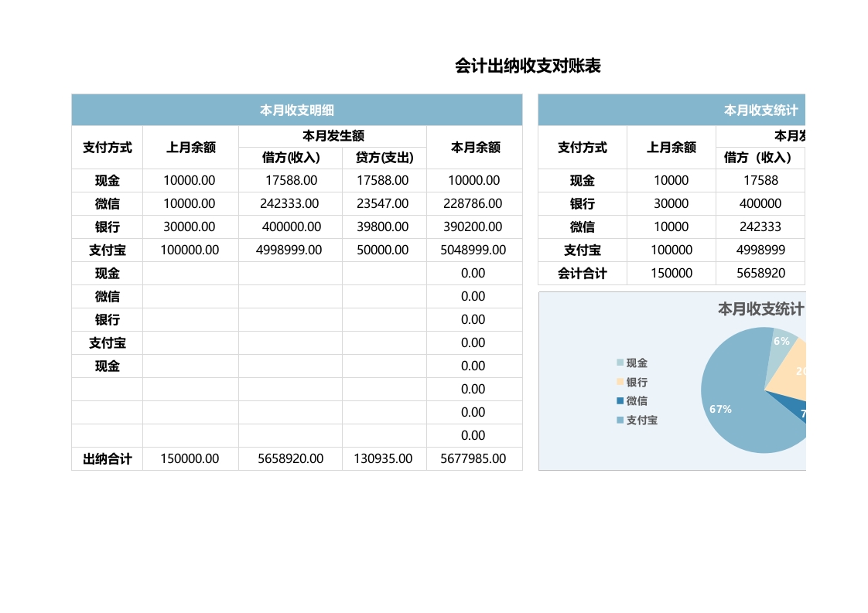Select the cell showing 39800.00

[384, 226]
